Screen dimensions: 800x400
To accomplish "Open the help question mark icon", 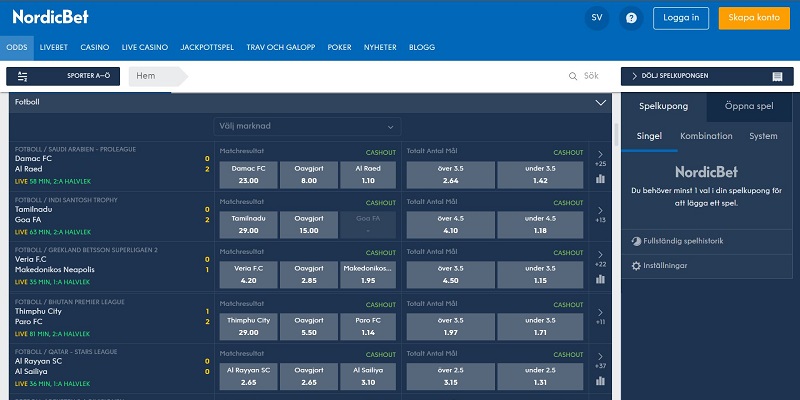I will tap(631, 18).
